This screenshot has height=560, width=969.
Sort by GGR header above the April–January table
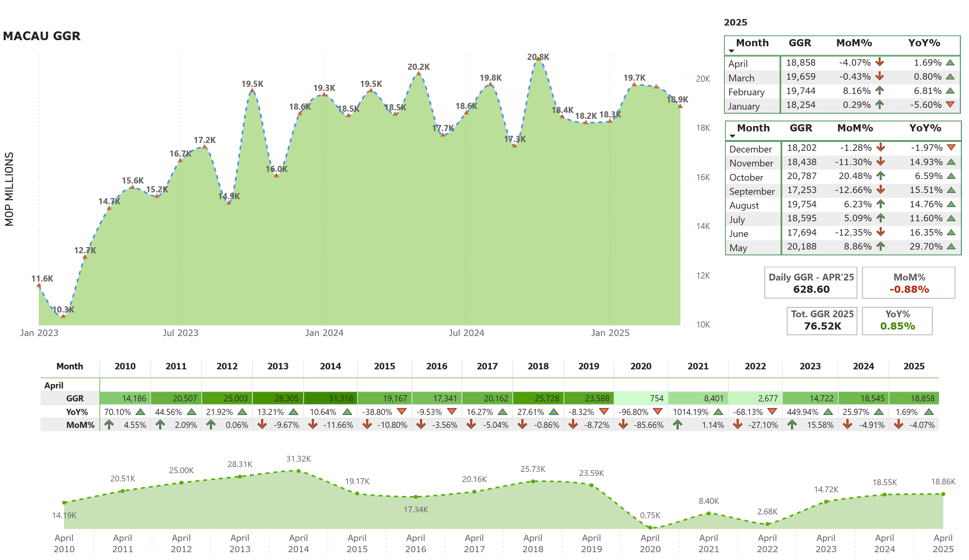[800, 43]
